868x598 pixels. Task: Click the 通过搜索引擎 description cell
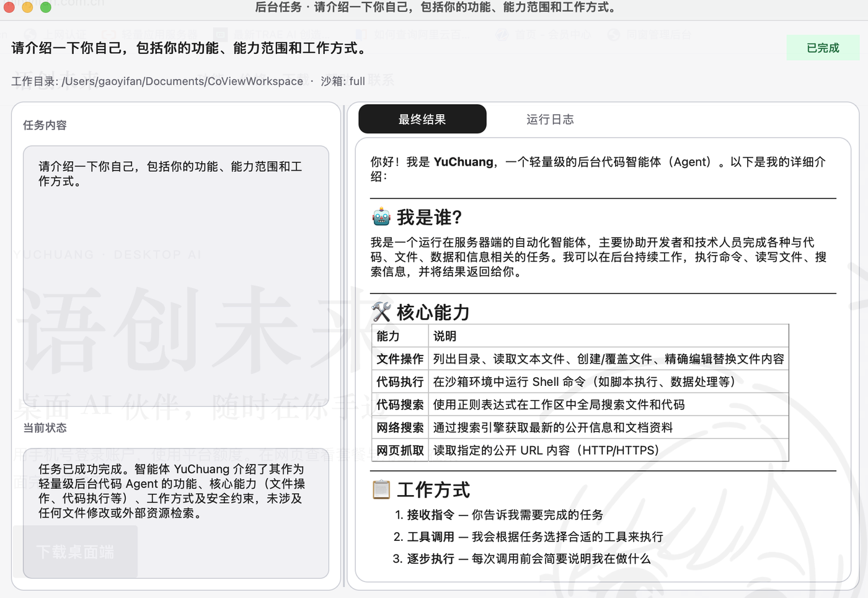coord(608,427)
